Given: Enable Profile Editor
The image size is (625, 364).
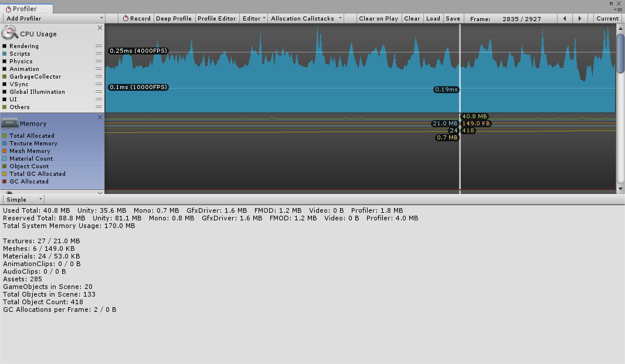Looking at the screenshot, I should [x=217, y=18].
